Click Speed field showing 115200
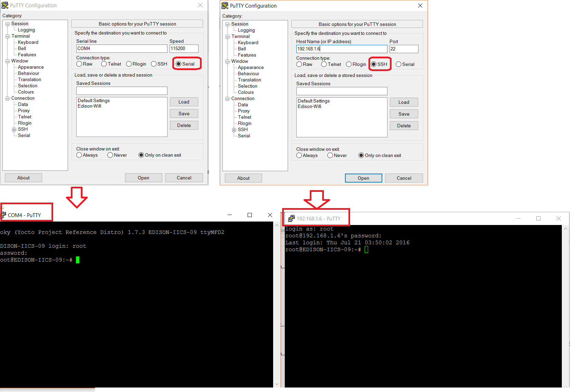The image size is (576, 392). pos(184,49)
